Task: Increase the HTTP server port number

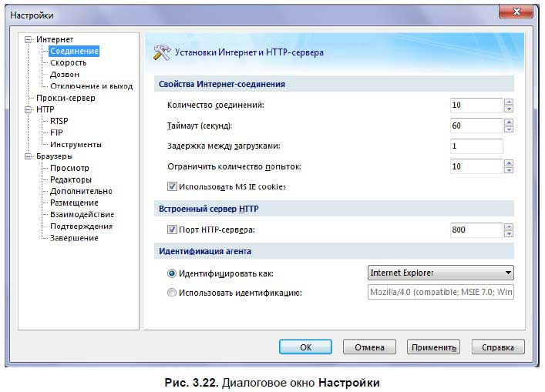Action: click(x=509, y=226)
